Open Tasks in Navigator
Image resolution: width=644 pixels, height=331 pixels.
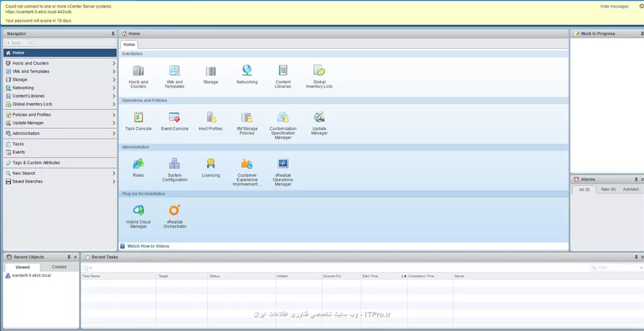[60, 144]
